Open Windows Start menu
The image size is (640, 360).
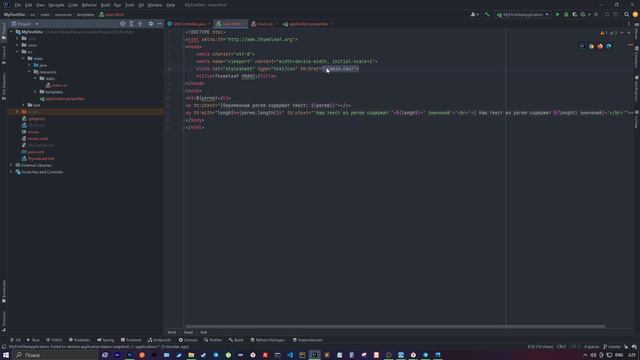[6, 355]
